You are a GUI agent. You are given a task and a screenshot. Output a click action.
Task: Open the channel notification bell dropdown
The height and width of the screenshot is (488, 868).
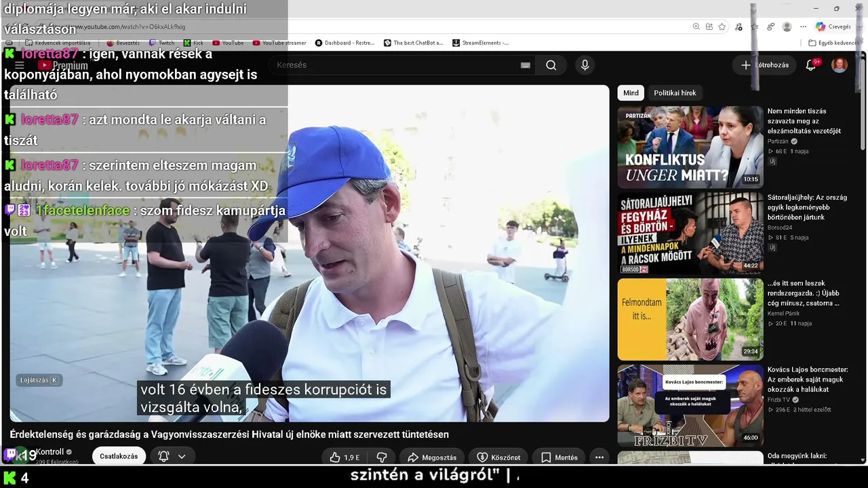click(172, 456)
